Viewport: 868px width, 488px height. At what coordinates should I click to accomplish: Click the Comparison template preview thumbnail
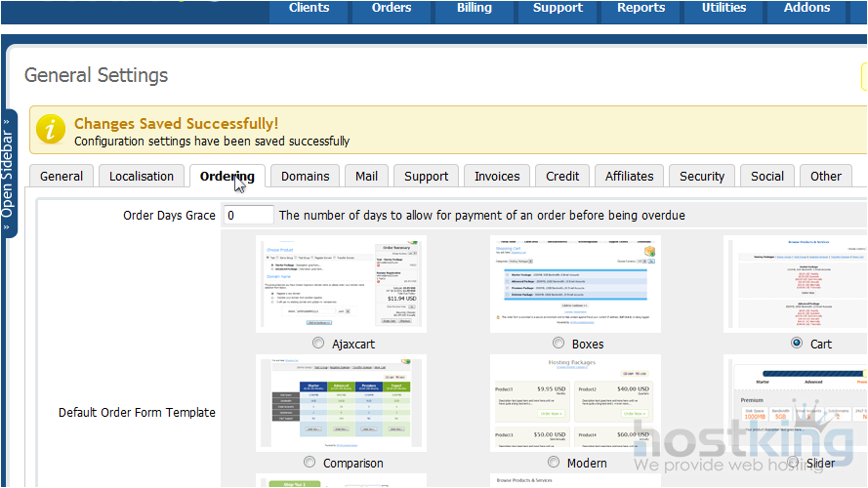[x=341, y=402]
